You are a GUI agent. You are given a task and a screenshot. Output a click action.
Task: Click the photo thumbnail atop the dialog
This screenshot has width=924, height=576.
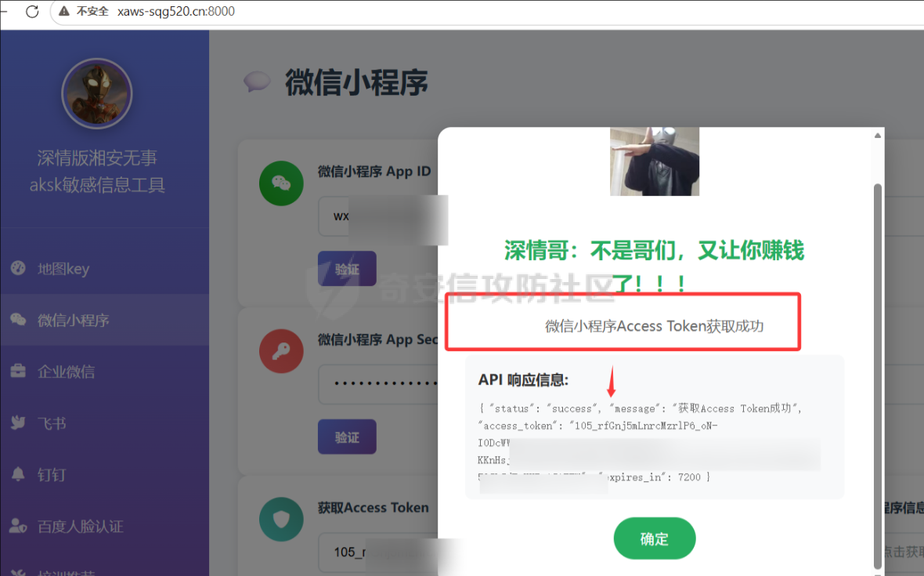click(654, 161)
